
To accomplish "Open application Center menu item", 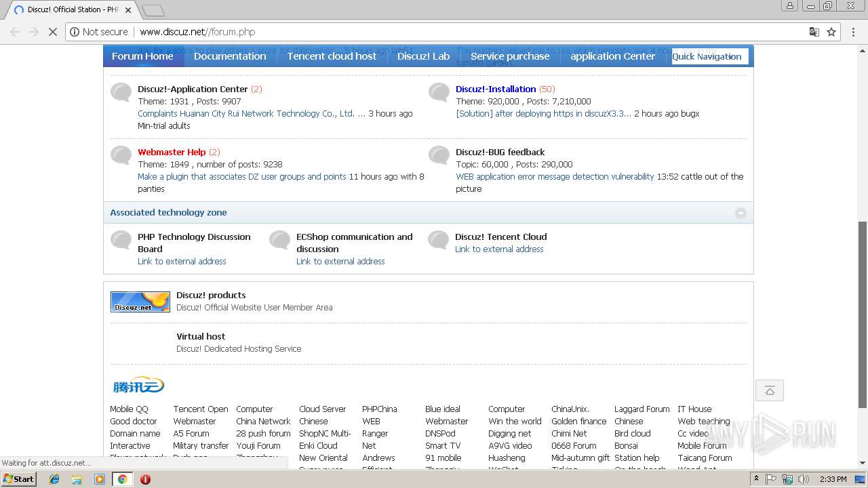I will 612,56.
